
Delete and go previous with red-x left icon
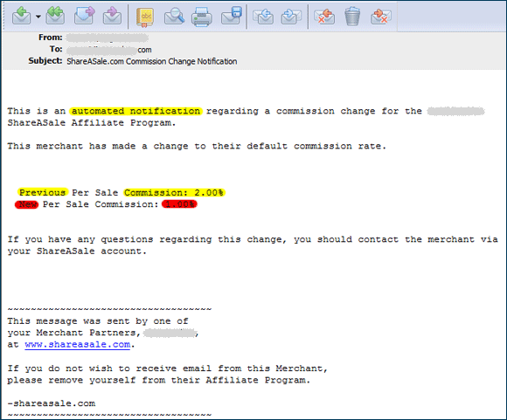tap(324, 16)
